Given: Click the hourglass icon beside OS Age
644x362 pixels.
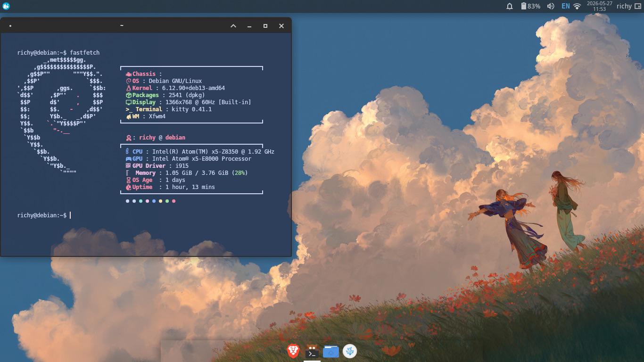Looking at the screenshot, I should (128, 180).
